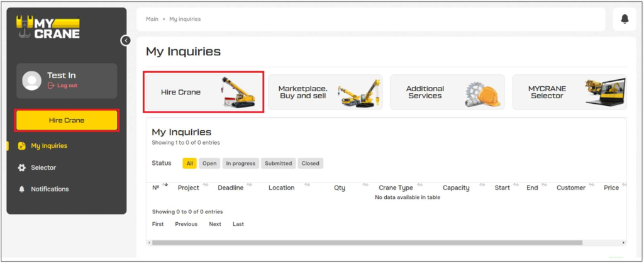This screenshot has width=644, height=263.
Task: Open the notification bell at top right
Action: 625,19
